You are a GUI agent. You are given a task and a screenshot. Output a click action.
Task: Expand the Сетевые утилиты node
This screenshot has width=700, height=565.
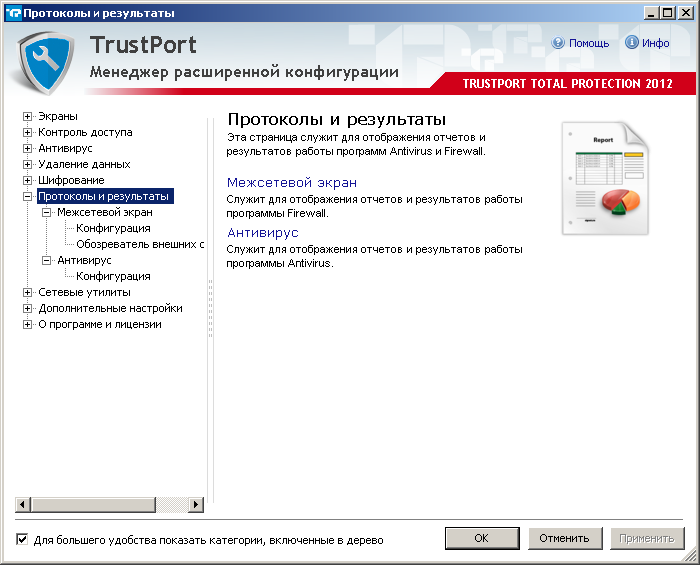(x=27, y=292)
